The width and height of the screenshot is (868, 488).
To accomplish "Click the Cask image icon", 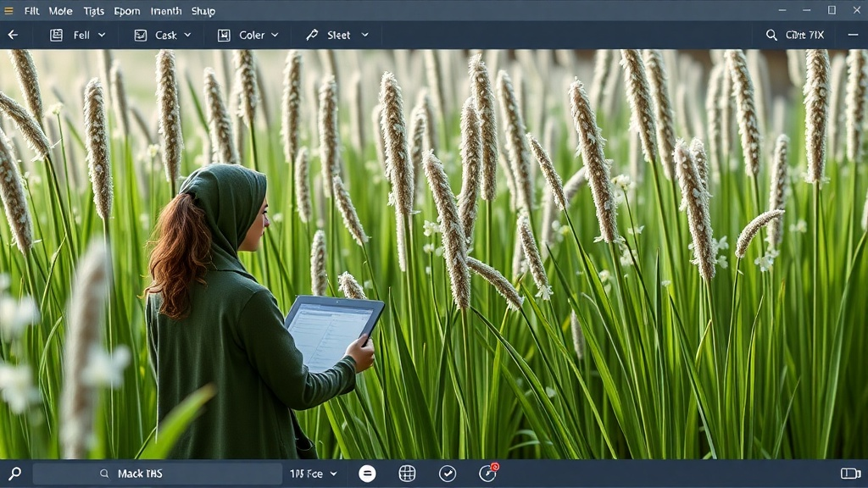I will click(141, 35).
